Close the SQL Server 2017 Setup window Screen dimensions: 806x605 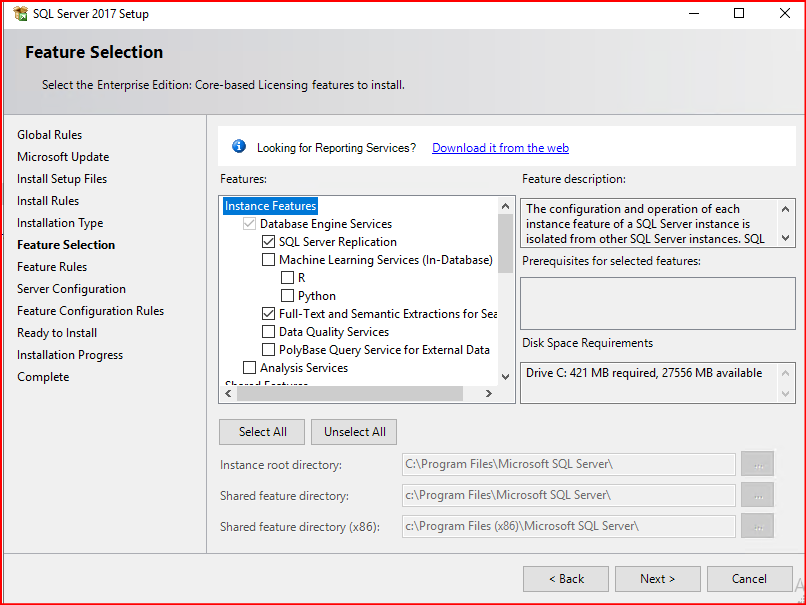coord(784,13)
